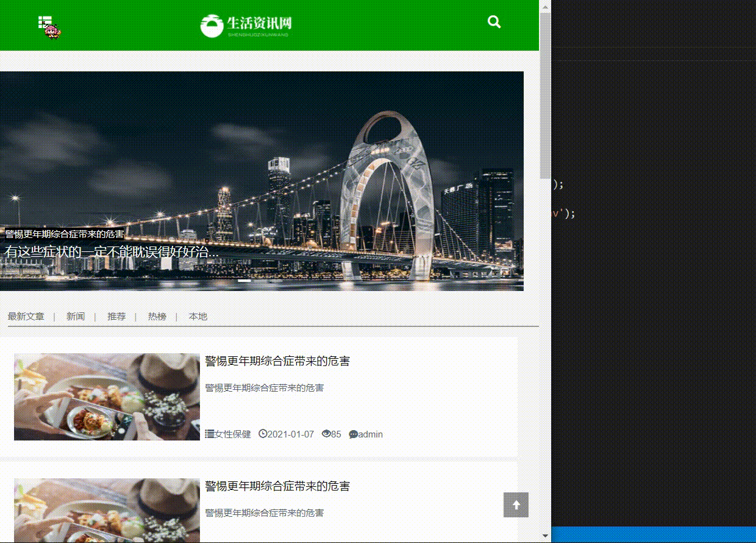The width and height of the screenshot is (756, 543).
Task: Click the 85 view count
Action: tap(336, 434)
